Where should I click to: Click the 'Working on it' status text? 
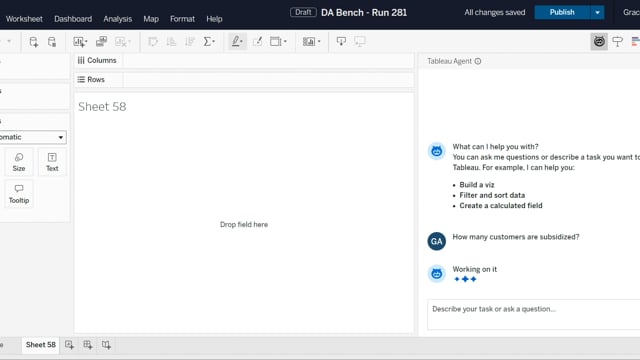click(x=475, y=269)
